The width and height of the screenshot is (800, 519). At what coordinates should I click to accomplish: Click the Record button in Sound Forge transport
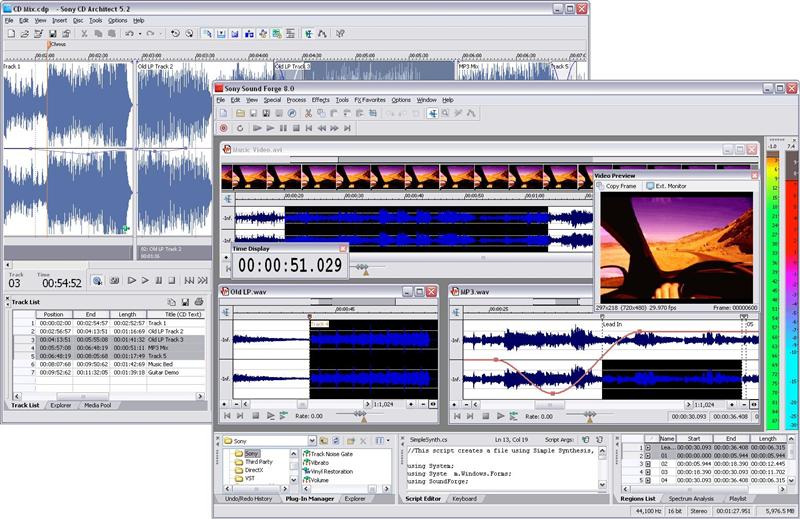[x=223, y=128]
